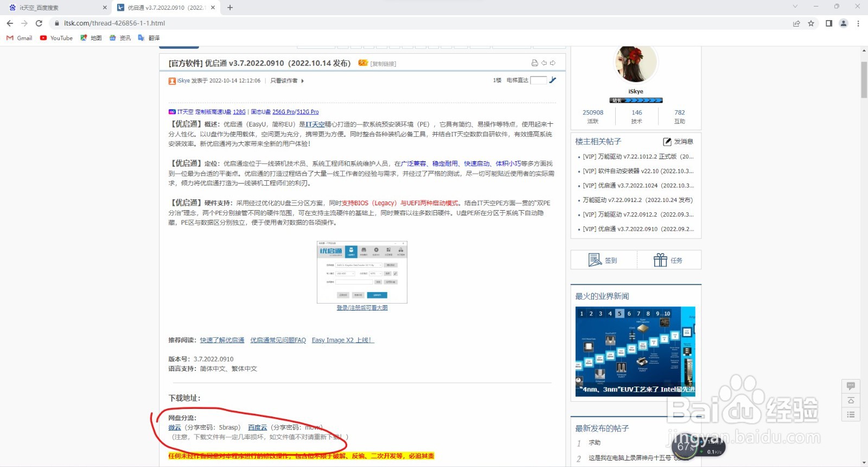Click the floating reply speech bubble icon
Image resolution: width=868 pixels, height=467 pixels.
click(x=851, y=386)
